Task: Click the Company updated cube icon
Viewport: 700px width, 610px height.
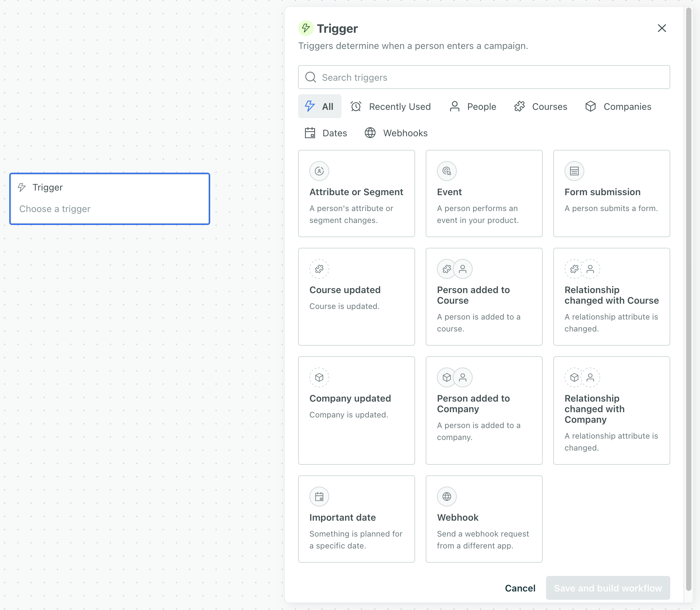Action: [x=319, y=377]
